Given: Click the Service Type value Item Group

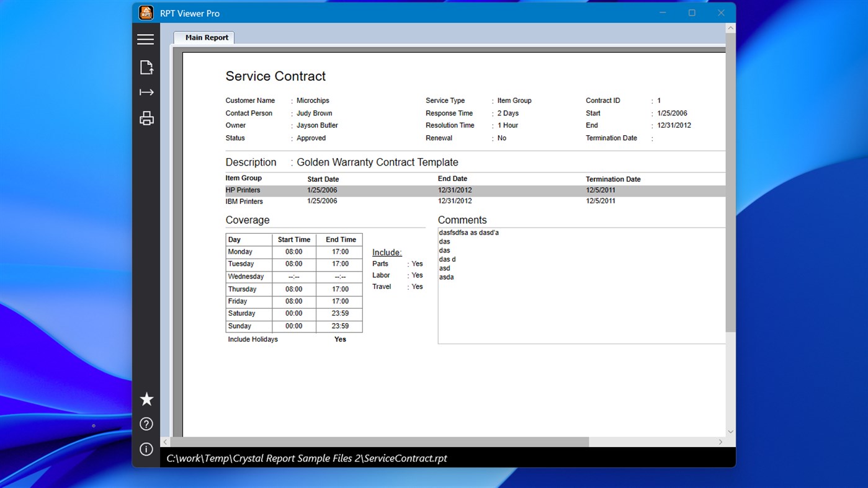Looking at the screenshot, I should pyautogui.click(x=514, y=100).
